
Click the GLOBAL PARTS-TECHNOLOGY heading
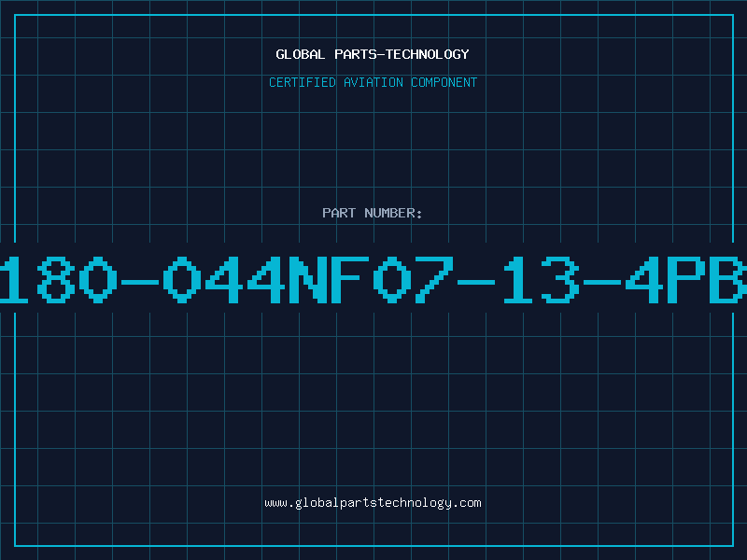point(373,54)
